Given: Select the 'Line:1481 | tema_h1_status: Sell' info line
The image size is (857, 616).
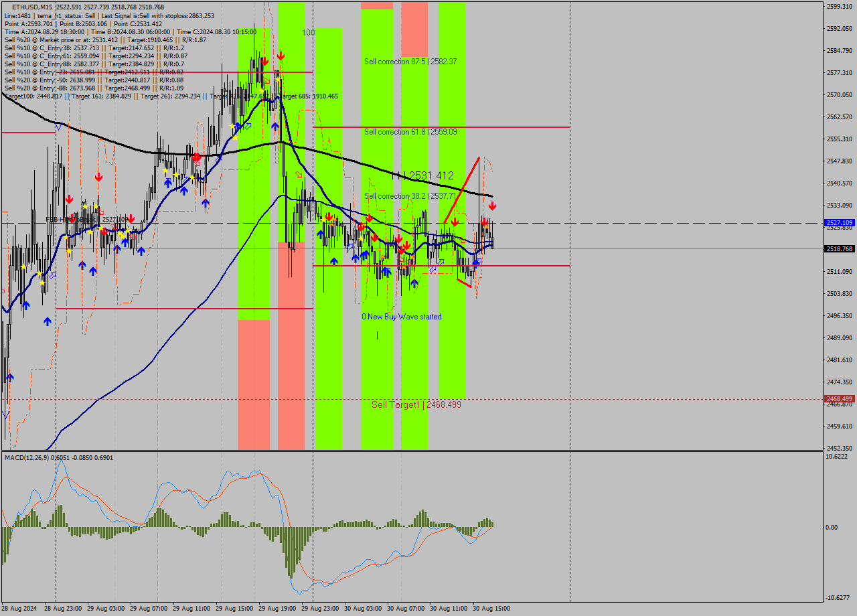Looking at the screenshot, I should point(109,15).
